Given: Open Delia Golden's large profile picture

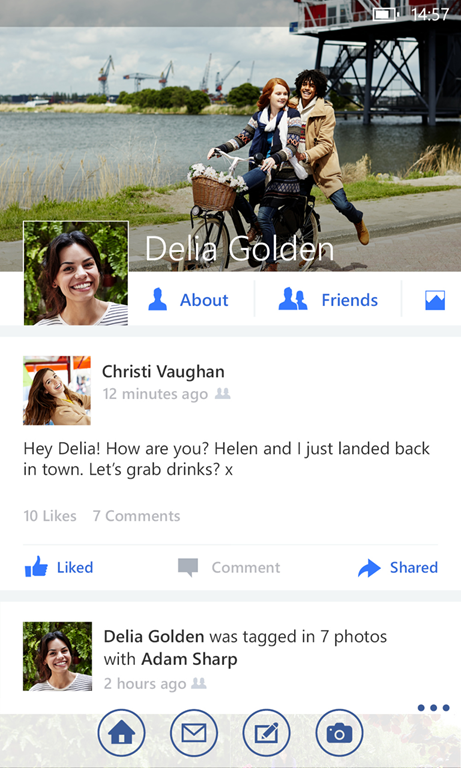Looking at the screenshot, I should [x=76, y=273].
